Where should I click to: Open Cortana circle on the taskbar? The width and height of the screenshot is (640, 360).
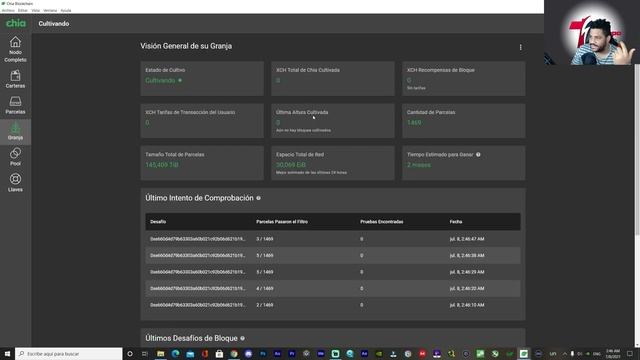tap(130, 354)
